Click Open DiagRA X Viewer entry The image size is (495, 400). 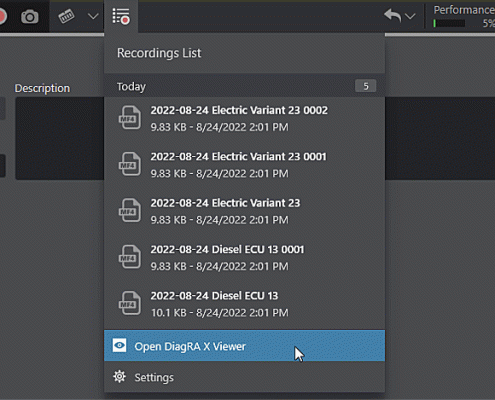(x=244, y=346)
